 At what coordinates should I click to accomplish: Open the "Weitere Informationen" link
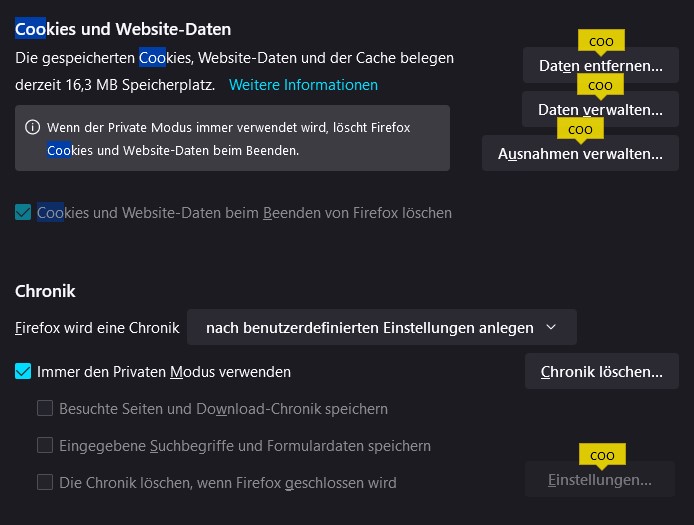(303, 85)
